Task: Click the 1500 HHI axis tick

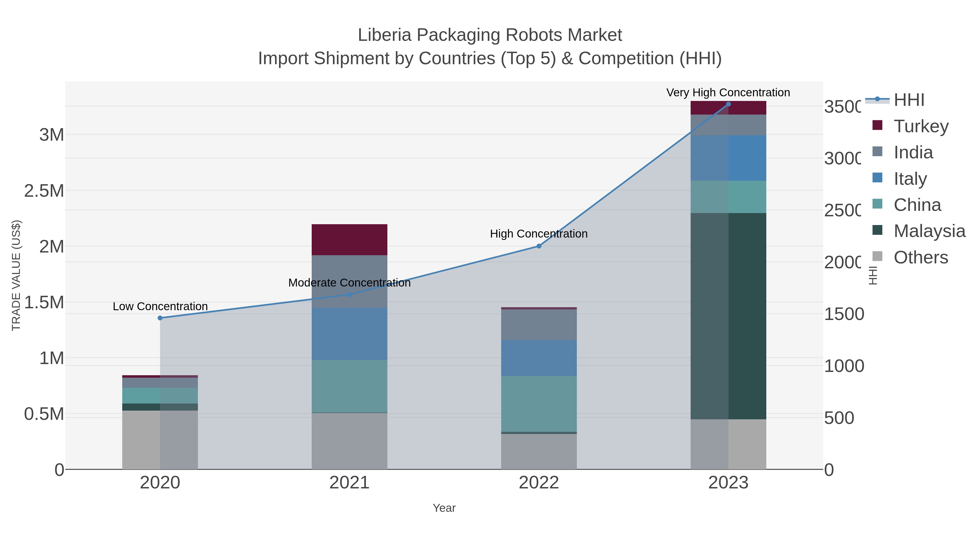Action: pyautogui.click(x=844, y=314)
